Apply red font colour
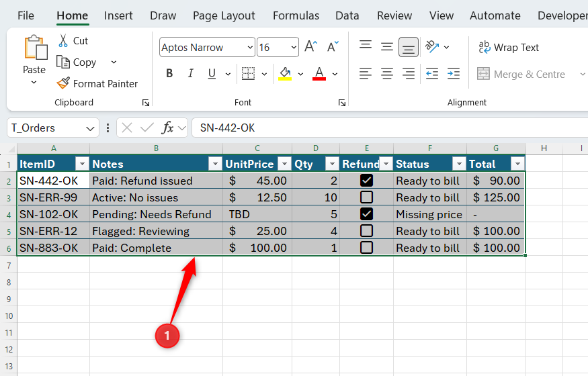The height and width of the screenshot is (376, 588). tap(319, 74)
